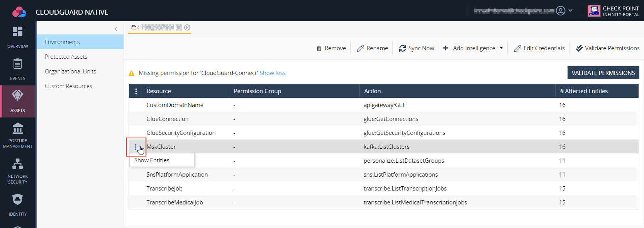
Task: Close the AWS environment tab
Action: (187, 27)
